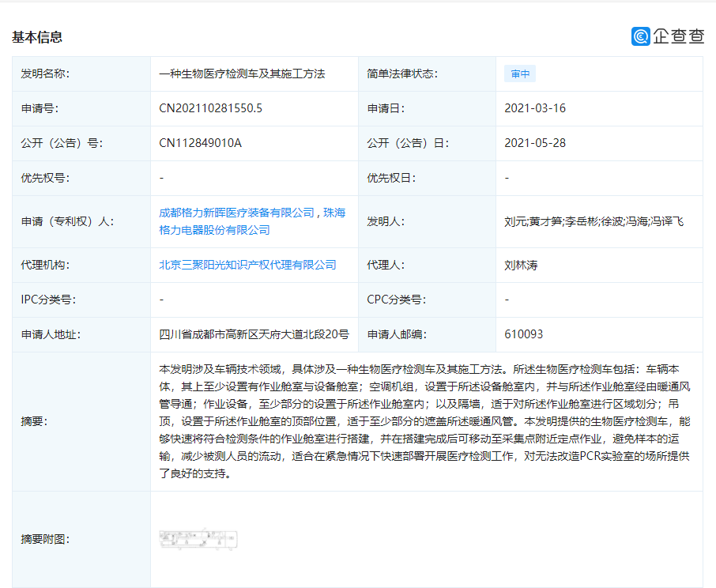Viewport: 716px width, 588px height.
Task: Click the 公开（公告）号 label cell
Action: pyautogui.click(x=81, y=143)
